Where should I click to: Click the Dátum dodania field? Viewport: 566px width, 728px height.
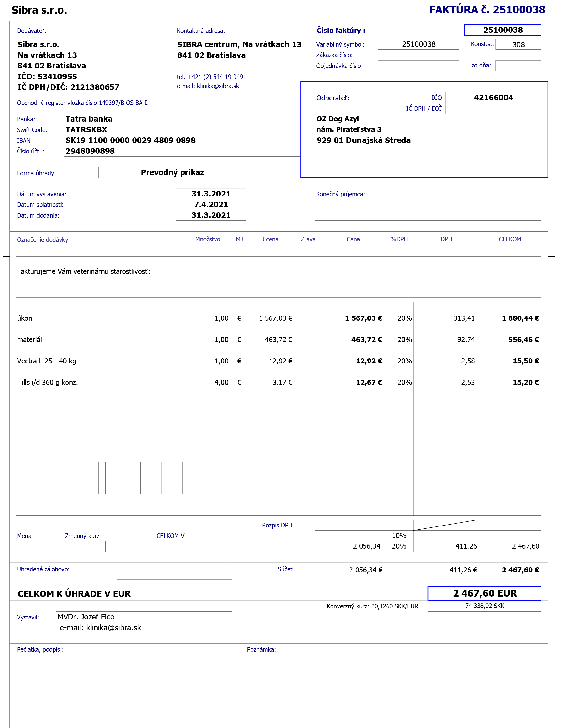[x=211, y=215]
